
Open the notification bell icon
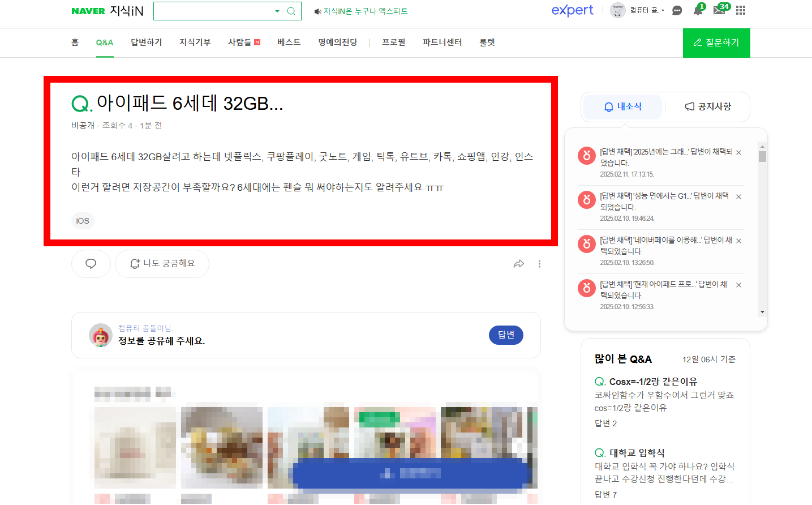click(x=698, y=10)
